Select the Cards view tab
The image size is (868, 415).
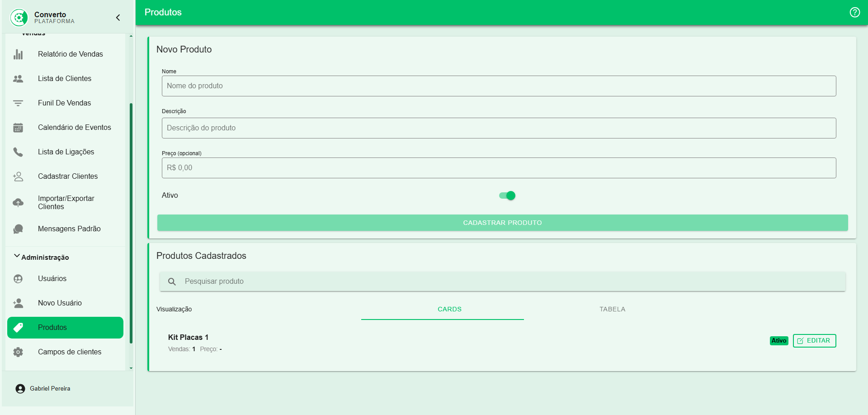pos(449,309)
